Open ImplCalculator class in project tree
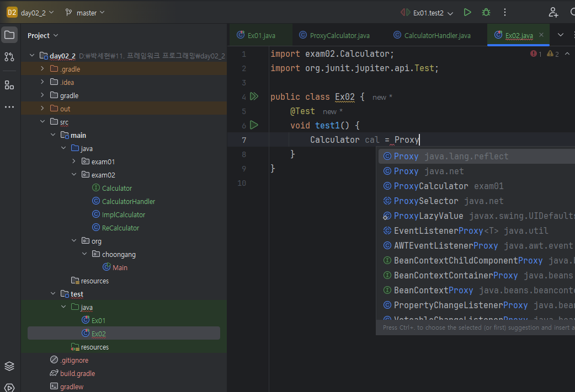575x392 pixels. (x=123, y=214)
